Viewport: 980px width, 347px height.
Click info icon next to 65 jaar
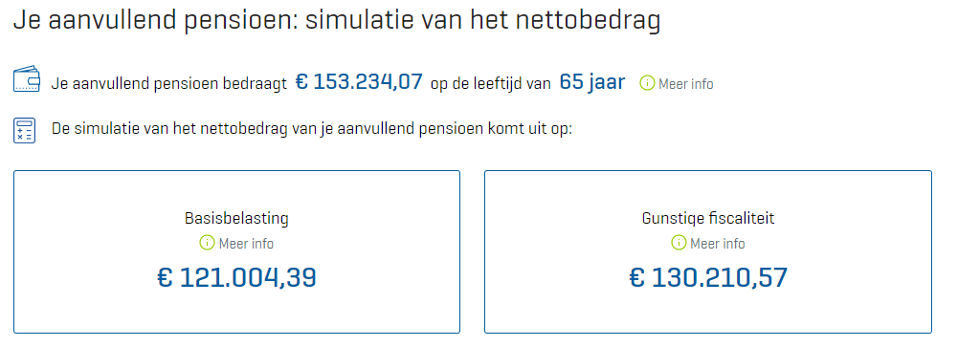click(x=648, y=83)
